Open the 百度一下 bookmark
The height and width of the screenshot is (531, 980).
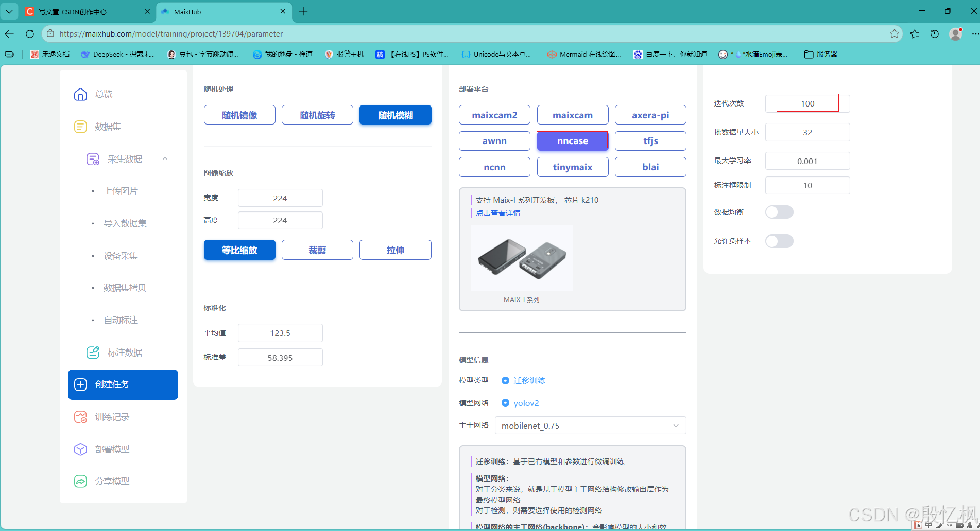pyautogui.click(x=670, y=54)
